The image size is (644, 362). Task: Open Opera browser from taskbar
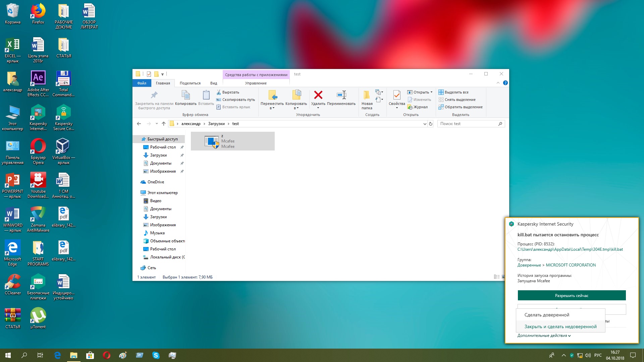(x=107, y=355)
